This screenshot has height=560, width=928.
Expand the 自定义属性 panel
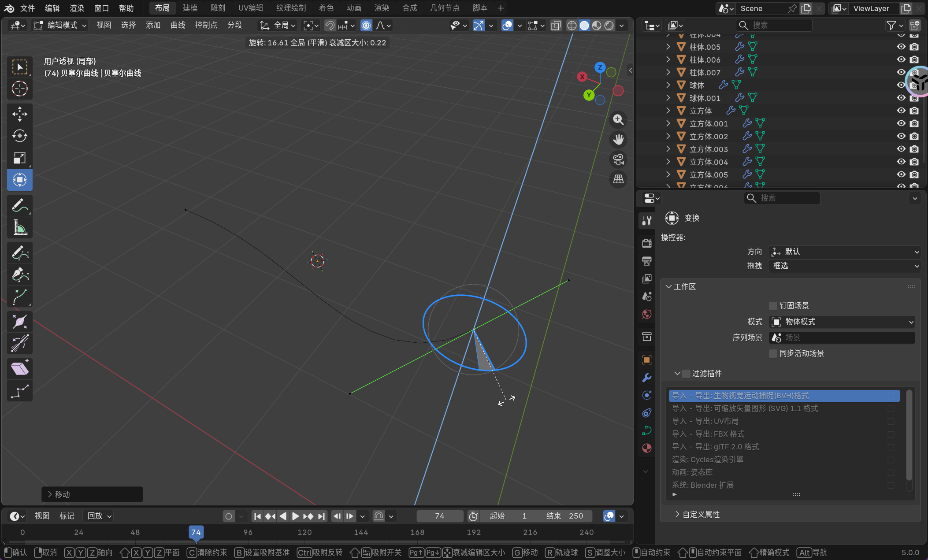click(x=701, y=514)
